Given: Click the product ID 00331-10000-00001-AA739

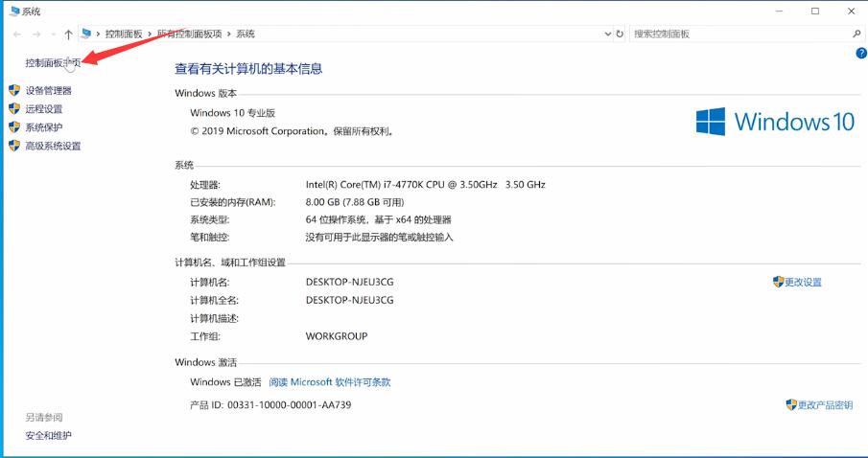Looking at the screenshot, I should pyautogui.click(x=289, y=405).
